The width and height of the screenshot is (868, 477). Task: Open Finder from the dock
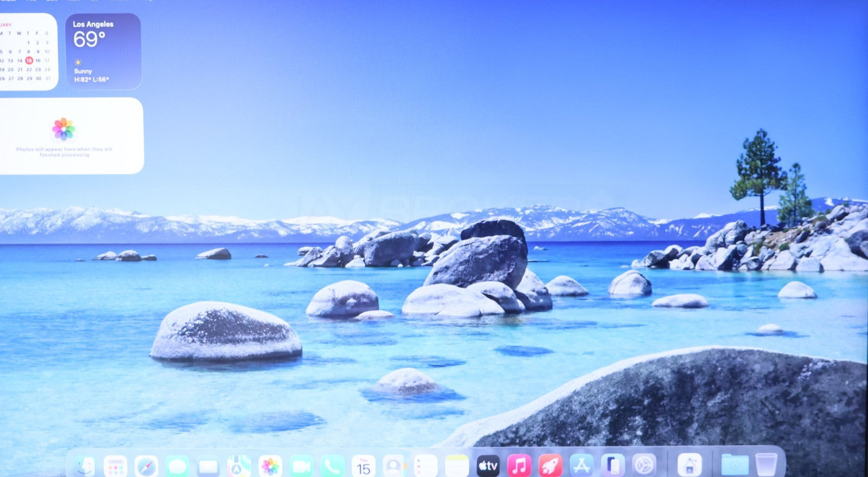pos(84,466)
